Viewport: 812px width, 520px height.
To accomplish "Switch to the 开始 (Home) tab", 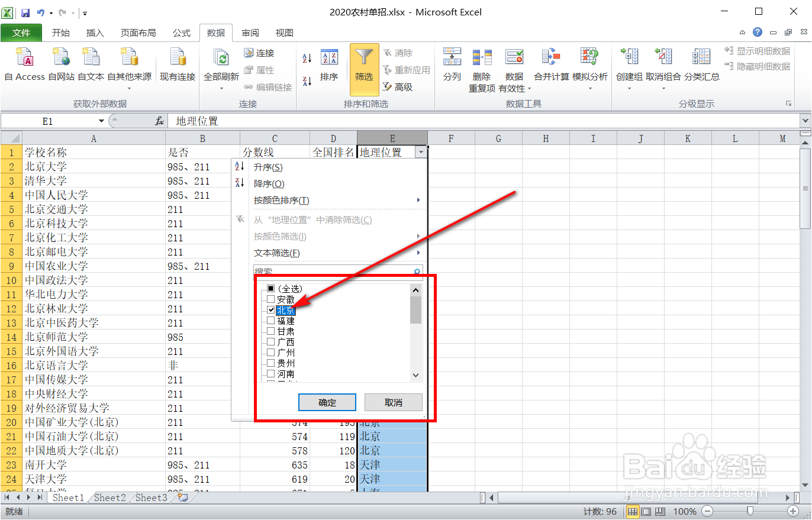I will click(x=60, y=33).
